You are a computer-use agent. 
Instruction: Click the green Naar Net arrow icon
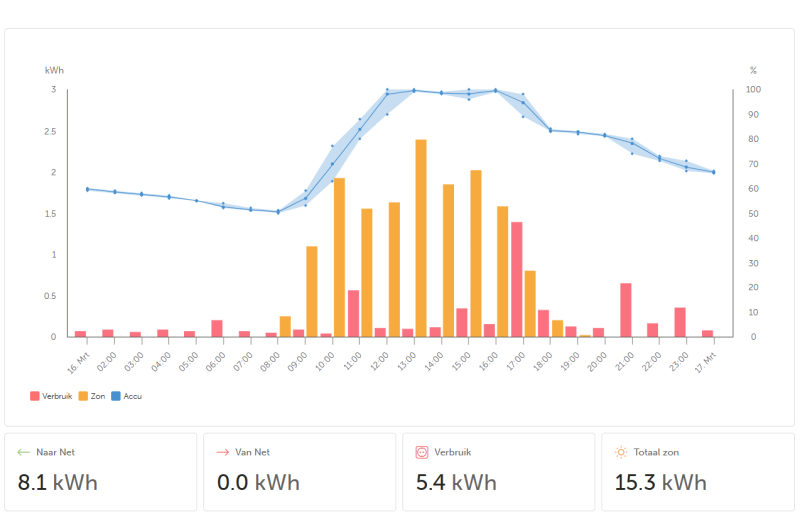tap(23, 452)
